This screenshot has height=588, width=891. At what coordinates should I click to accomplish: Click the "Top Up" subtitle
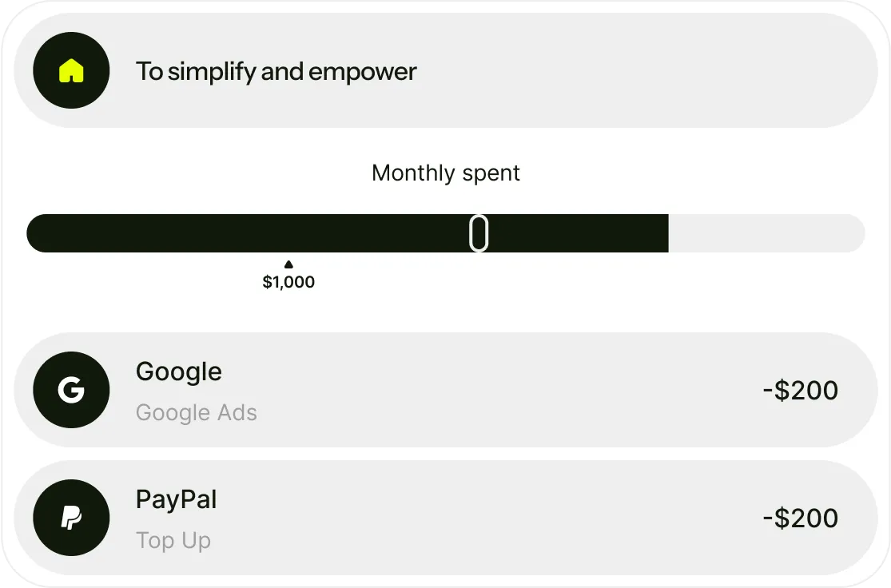173,541
